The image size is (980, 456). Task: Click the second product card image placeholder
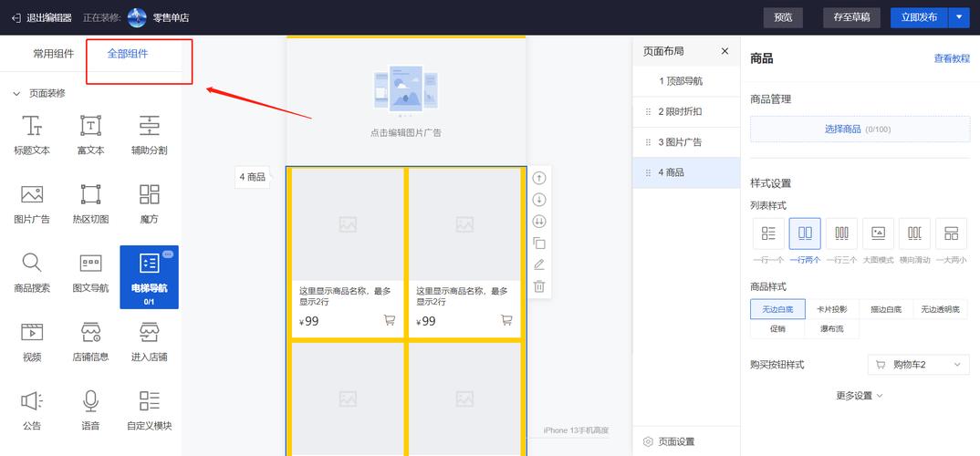point(464,224)
